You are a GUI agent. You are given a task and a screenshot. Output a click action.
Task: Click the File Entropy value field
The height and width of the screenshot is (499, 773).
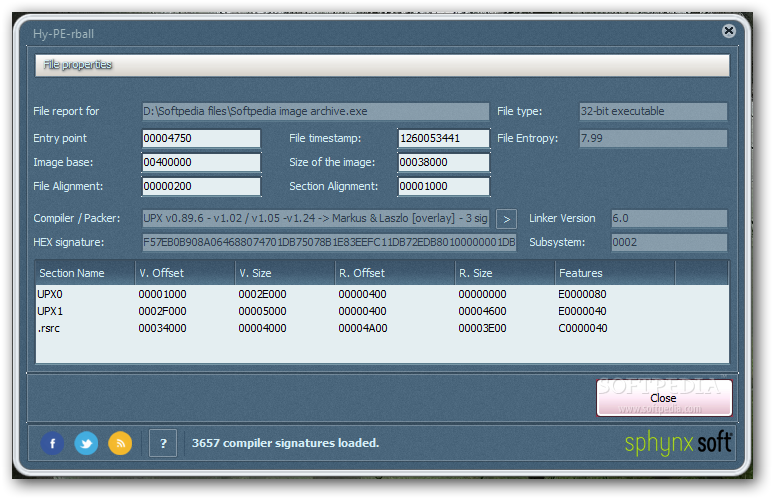coord(653,139)
